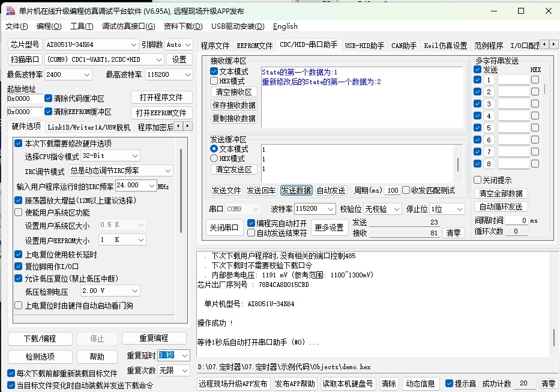Toggle 清除EEPROM缓冲区 checkbox
This screenshot has width=560, height=392.
point(48,112)
